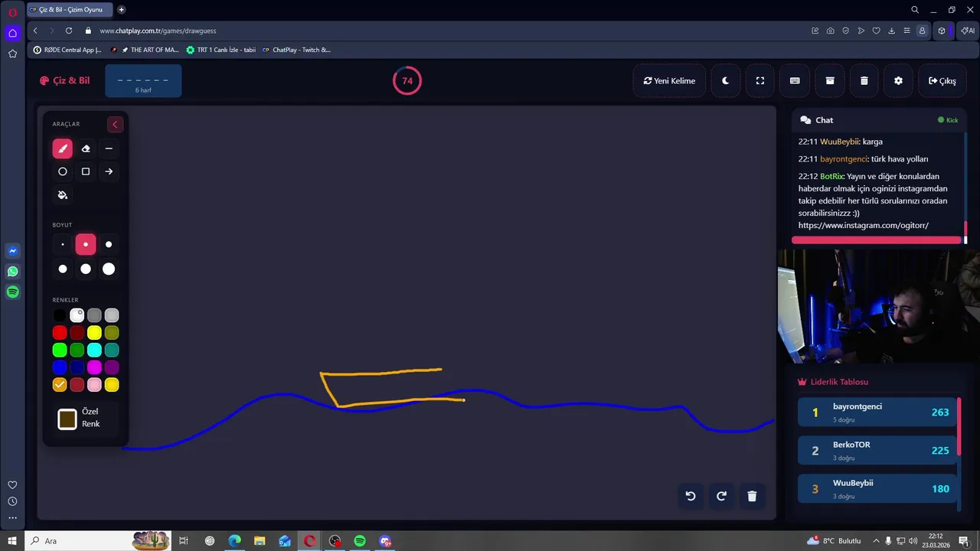
Task: Select the smallest brush size
Action: 63,245
